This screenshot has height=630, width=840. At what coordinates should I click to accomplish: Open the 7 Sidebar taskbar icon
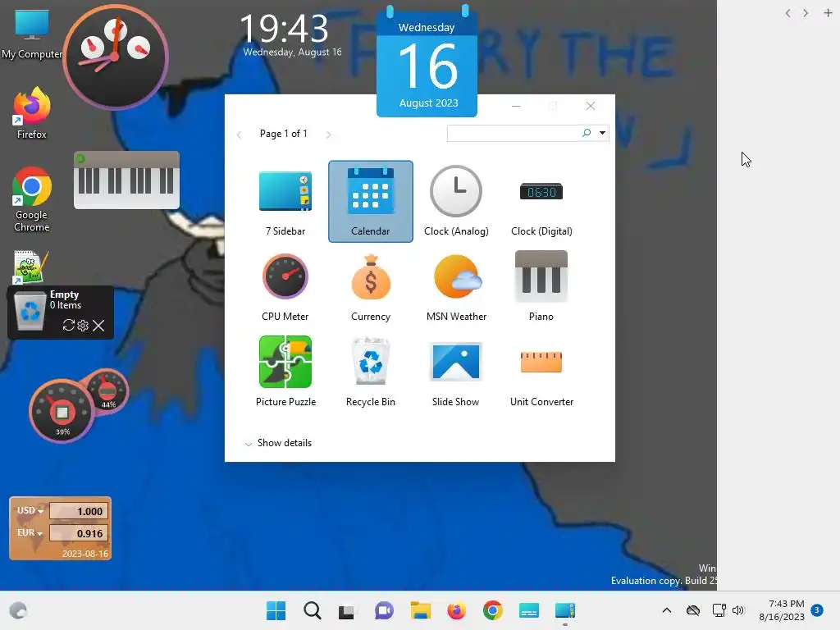tap(565, 610)
